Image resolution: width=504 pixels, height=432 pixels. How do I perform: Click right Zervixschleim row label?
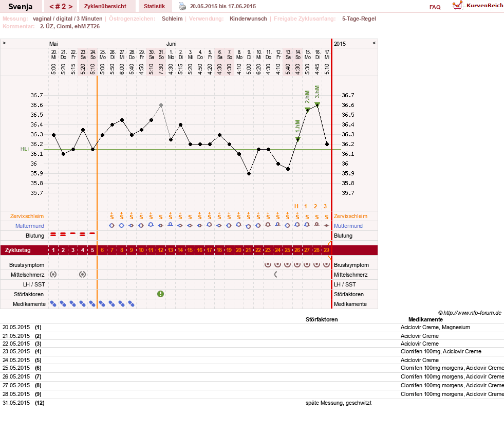tap(350, 216)
